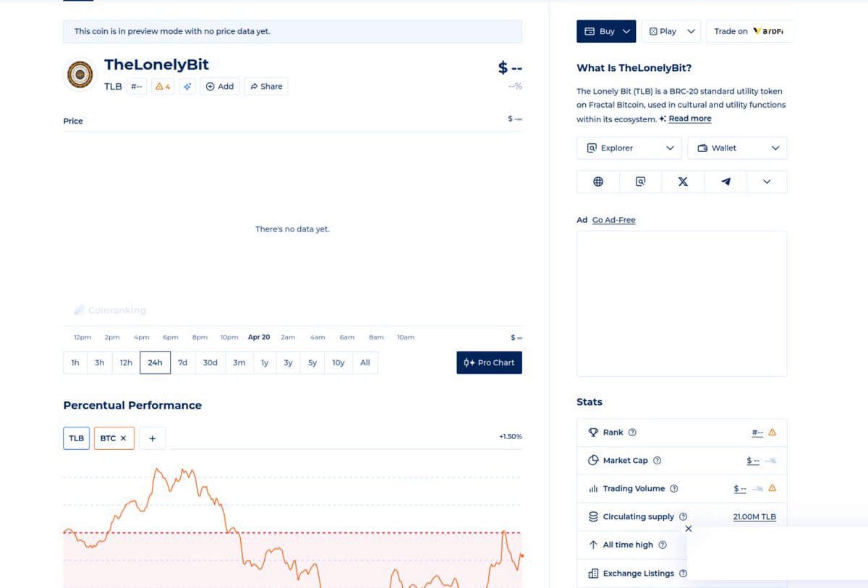Click the Rank #-- value in Stats

pyautogui.click(x=757, y=433)
